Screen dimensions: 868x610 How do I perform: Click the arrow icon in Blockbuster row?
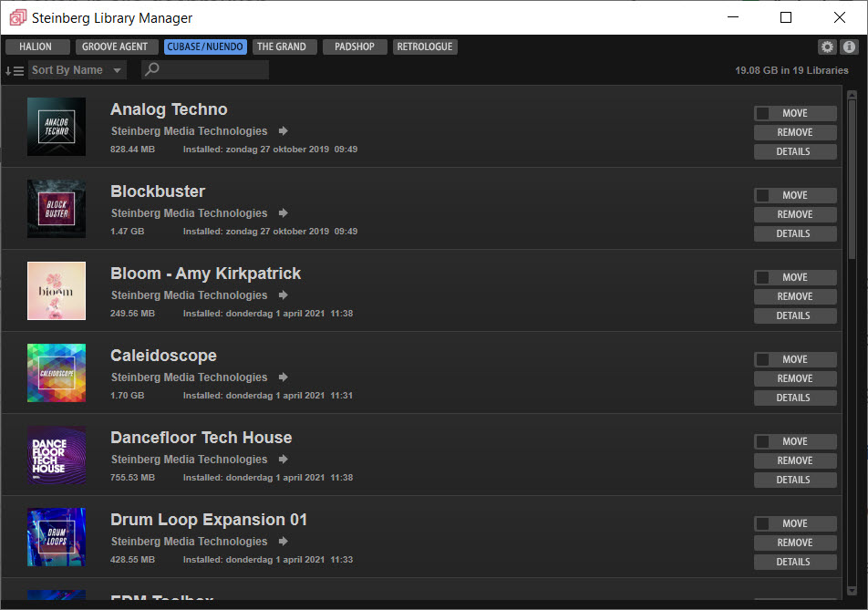point(284,213)
